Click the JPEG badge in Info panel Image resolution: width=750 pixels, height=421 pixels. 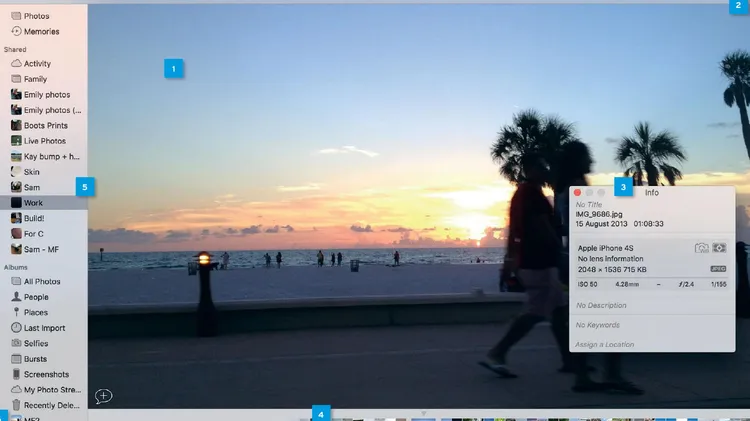[718, 269]
